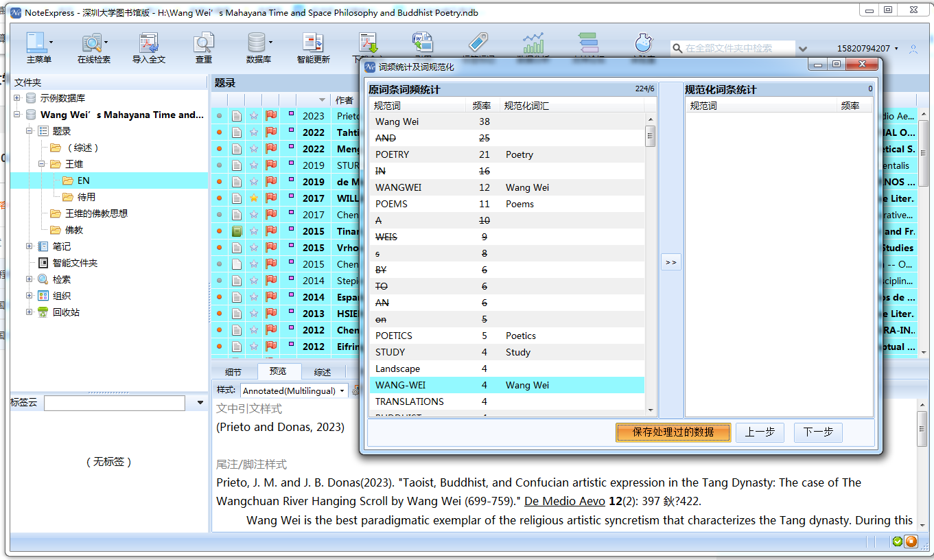Image resolution: width=934 pixels, height=560 pixels.
Task: Toggle the star on the 2023 Prieto row
Action: (x=254, y=116)
